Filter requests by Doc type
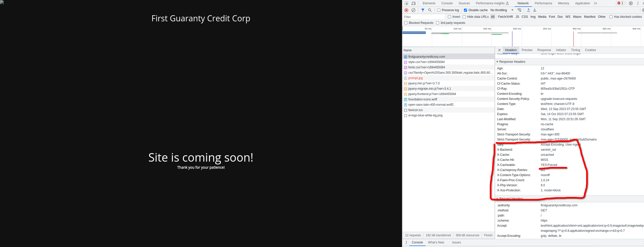644x247 pixels. pos(560,17)
